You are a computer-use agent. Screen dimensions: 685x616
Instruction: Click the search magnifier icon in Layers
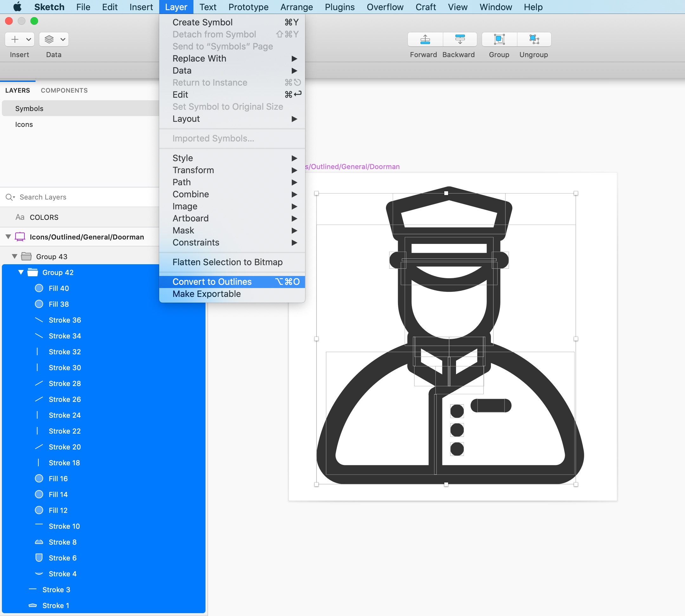point(10,197)
